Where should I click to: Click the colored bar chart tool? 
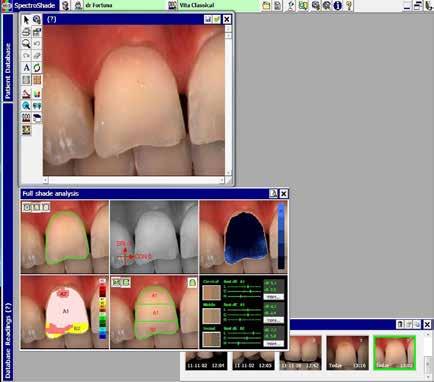[x=37, y=93]
